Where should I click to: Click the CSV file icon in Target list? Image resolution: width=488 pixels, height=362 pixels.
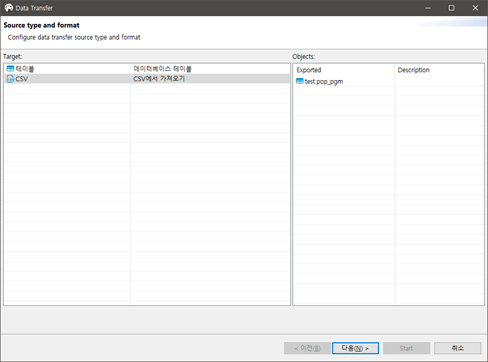pyautogui.click(x=10, y=79)
